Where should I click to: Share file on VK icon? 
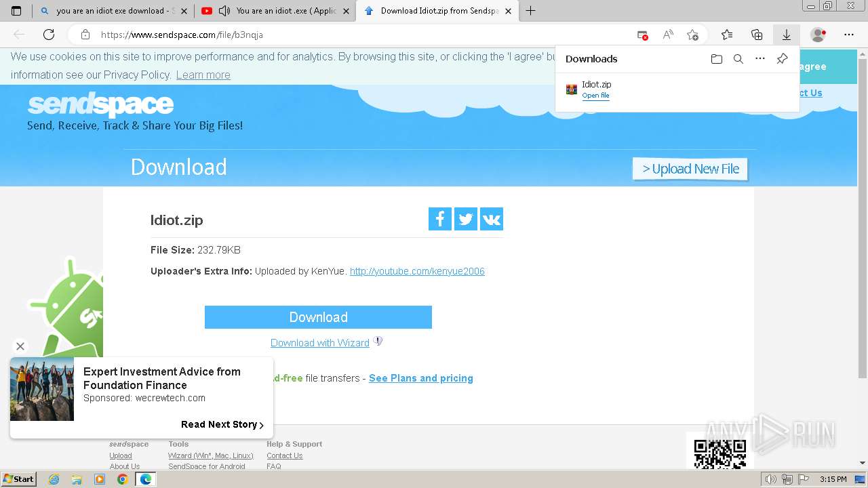492,219
